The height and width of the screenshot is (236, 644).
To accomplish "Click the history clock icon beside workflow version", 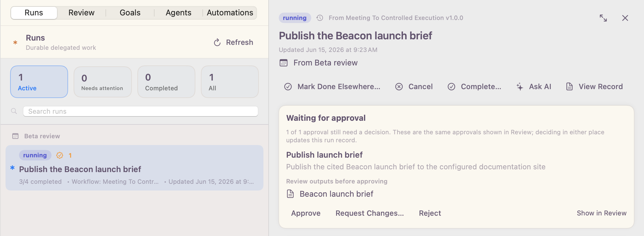I will pos(320,18).
